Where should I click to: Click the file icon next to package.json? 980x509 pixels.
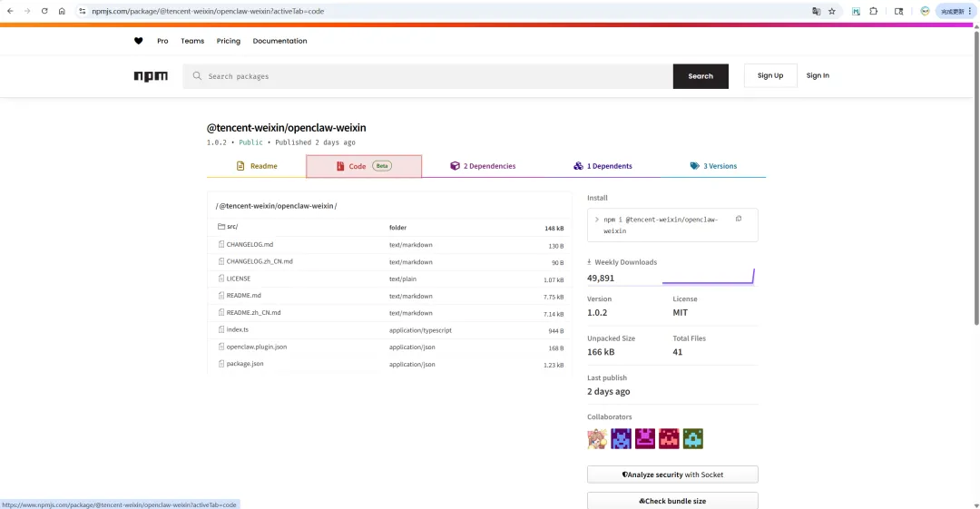coord(221,363)
